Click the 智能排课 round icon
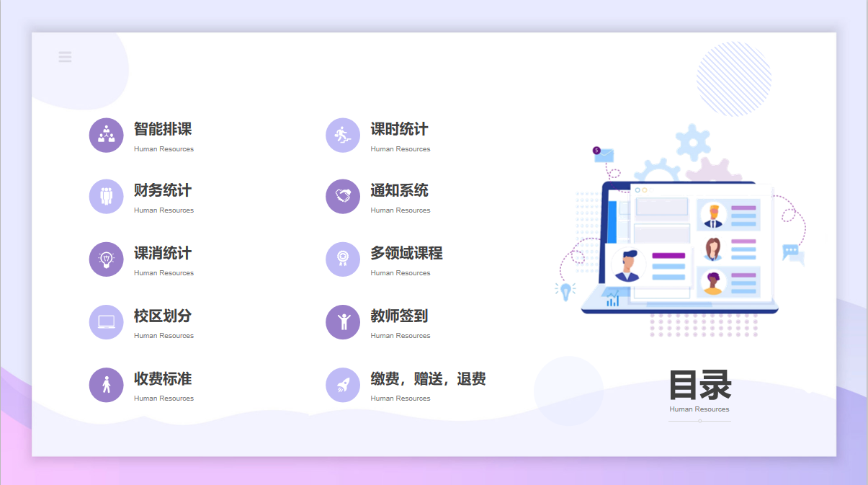868x485 pixels. pyautogui.click(x=107, y=135)
